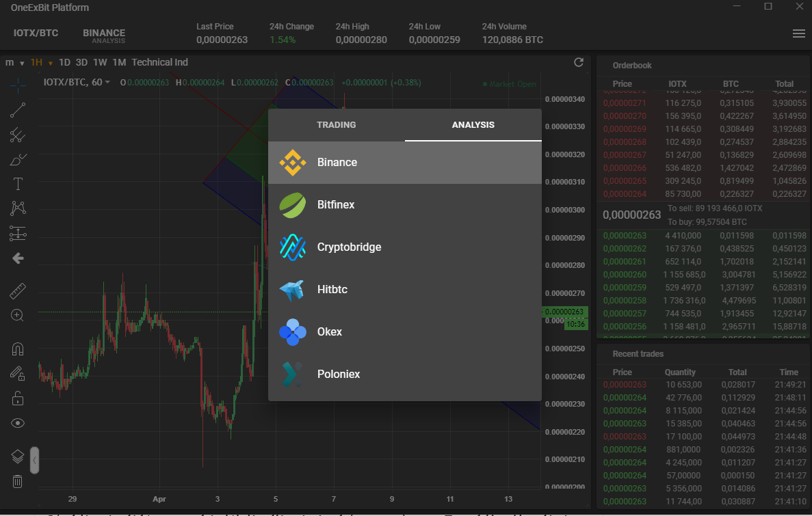Image resolution: width=812 pixels, height=516 pixels.
Task: Click the back arrow icon
Action: [18, 258]
